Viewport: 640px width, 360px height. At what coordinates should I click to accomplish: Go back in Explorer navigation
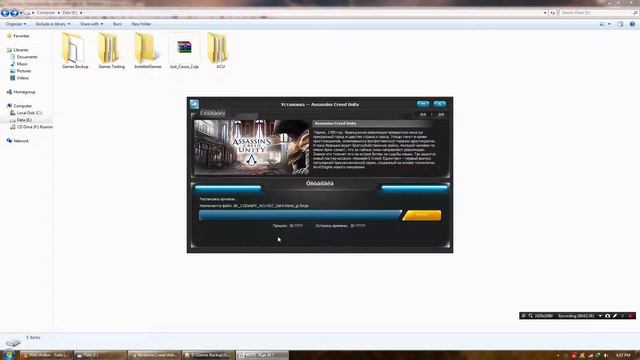point(5,13)
